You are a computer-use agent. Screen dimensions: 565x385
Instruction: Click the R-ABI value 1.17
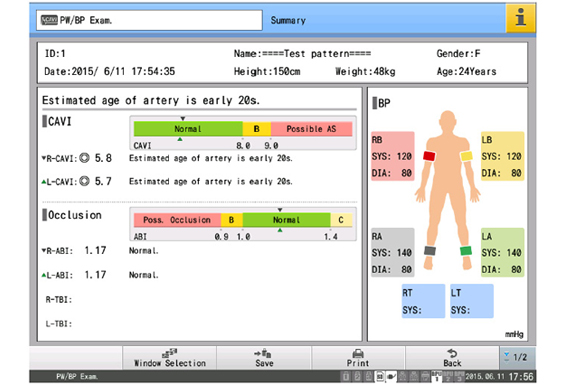pos(95,250)
